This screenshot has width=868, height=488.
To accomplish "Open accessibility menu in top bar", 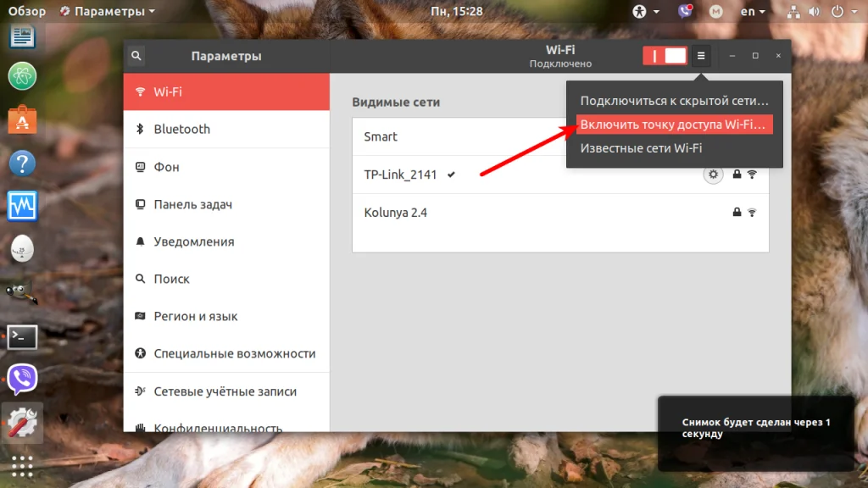I will pyautogui.click(x=646, y=11).
